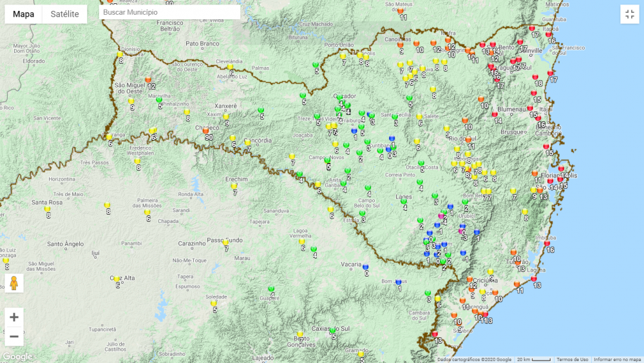
Task: Focus the Buscar Município search field
Action: pos(170,12)
